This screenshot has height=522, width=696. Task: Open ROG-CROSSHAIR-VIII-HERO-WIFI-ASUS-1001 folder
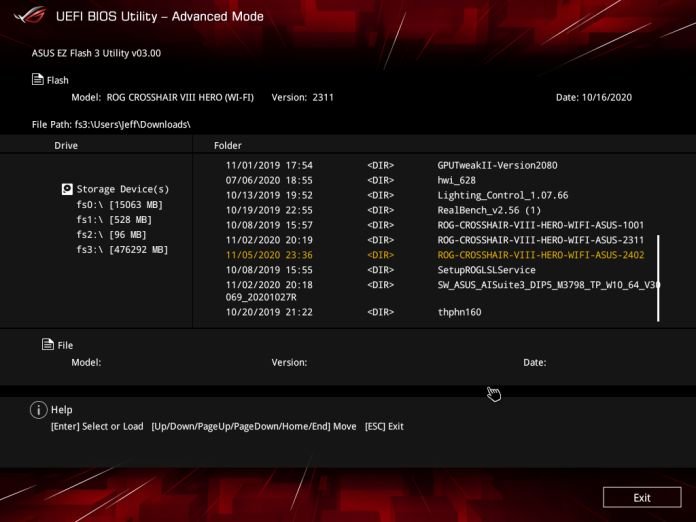point(541,225)
